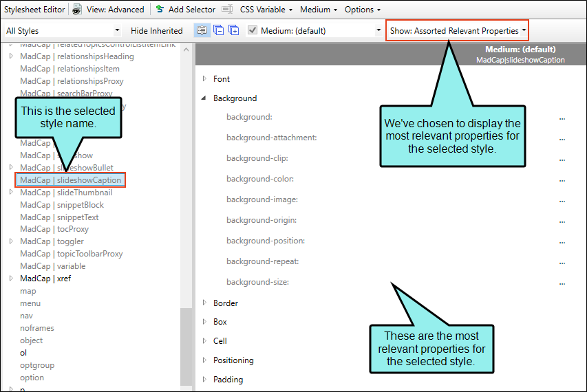Image resolution: width=587 pixels, height=392 pixels.
Task: Select MadCap | relationshipsProxy style
Action: pyautogui.click(x=72, y=80)
